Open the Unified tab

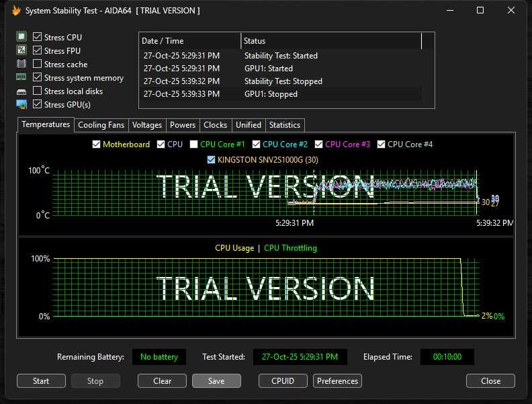[249, 125]
